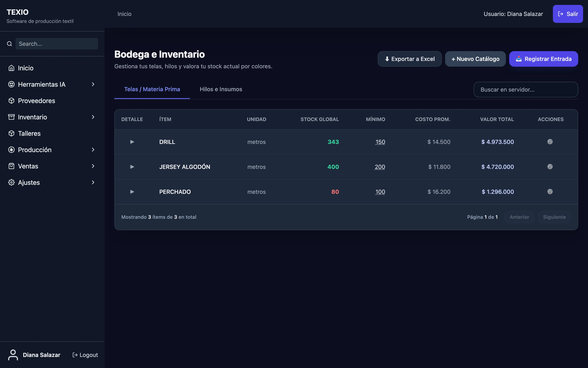Screen dimensions: 588x368
Task: Switch to Hilos e Insumos tab
Action: click(221, 89)
